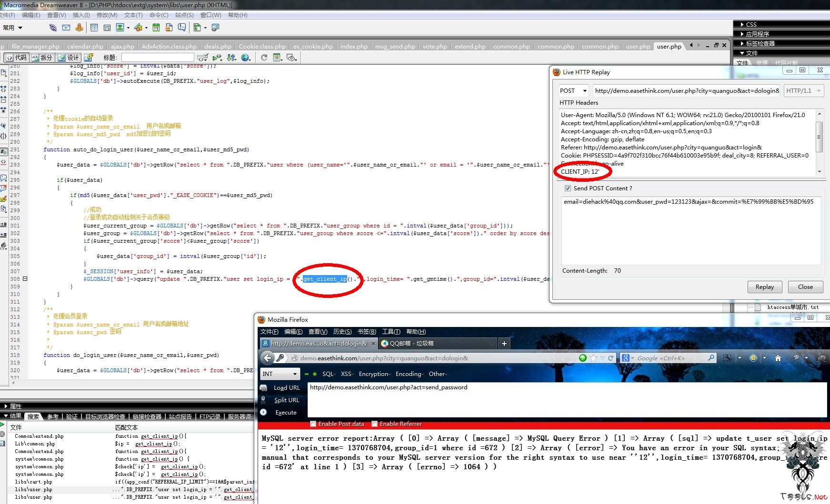Click the Firefox back arrow button
Image resolution: width=830 pixels, height=504 pixels.
pos(268,358)
